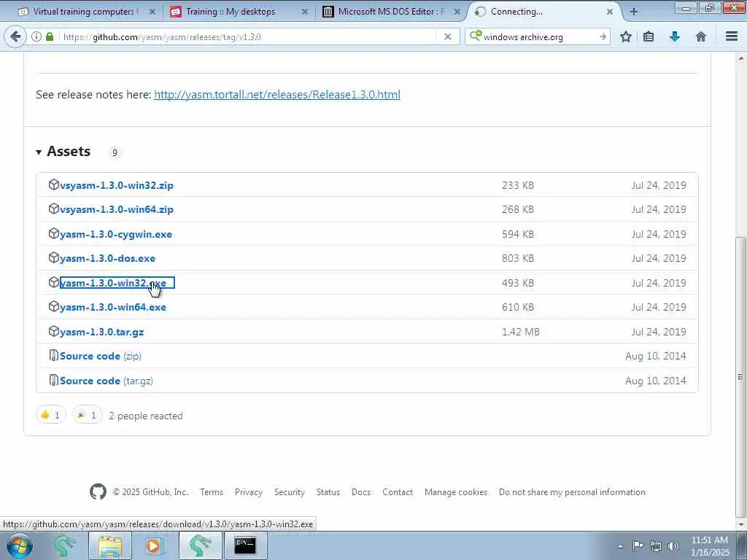Viewport: 747px width, 560px height.
Task: Download vsyasm-1.3.0-win64.zip
Action: [117, 209]
